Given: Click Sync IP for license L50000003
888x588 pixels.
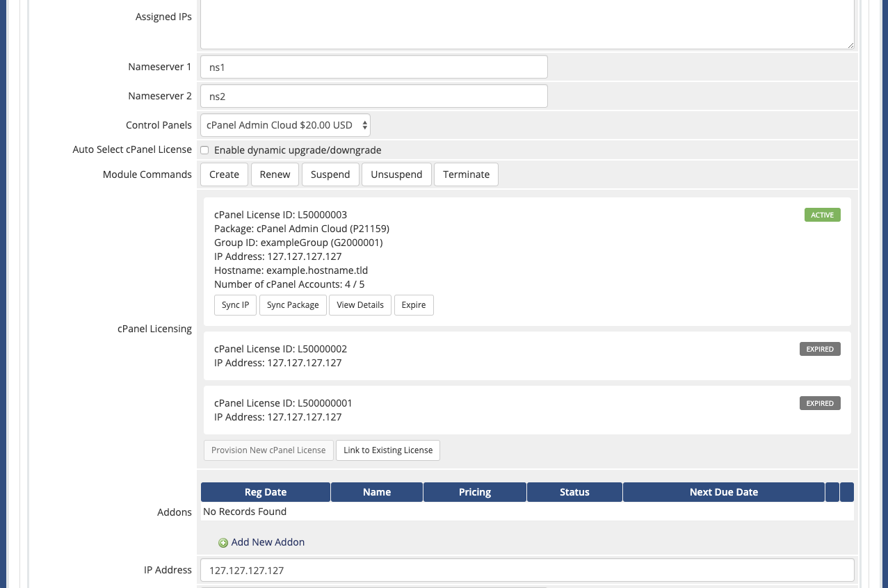Looking at the screenshot, I should click(x=235, y=305).
